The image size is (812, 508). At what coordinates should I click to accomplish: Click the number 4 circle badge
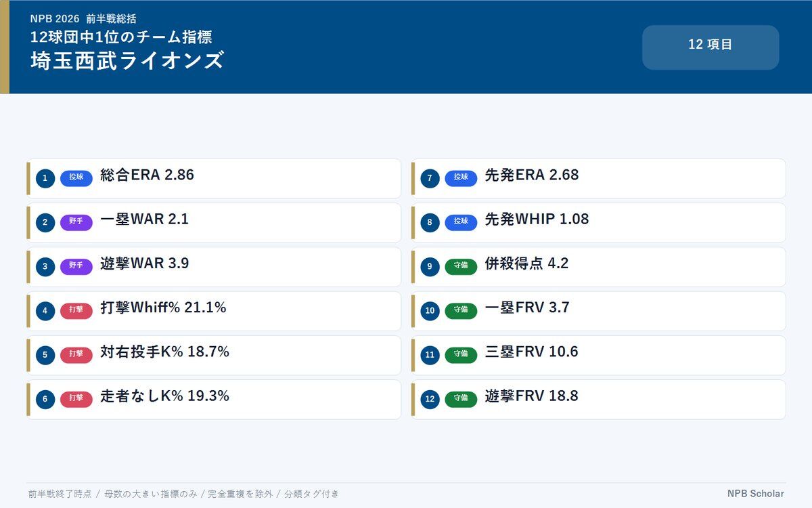pyautogui.click(x=45, y=312)
